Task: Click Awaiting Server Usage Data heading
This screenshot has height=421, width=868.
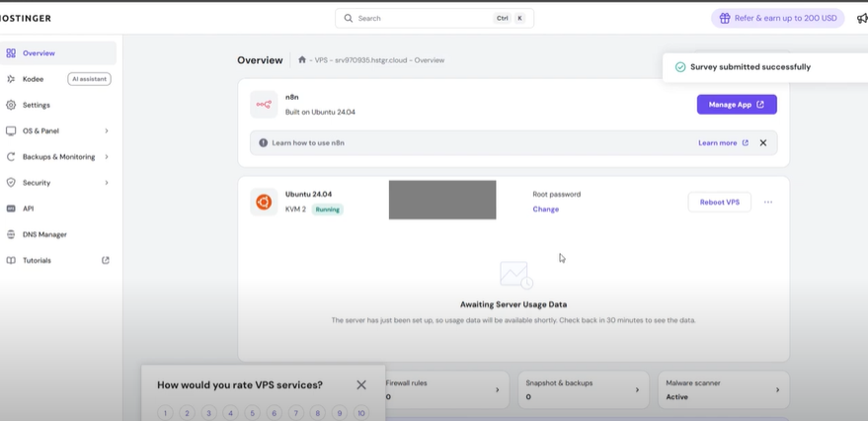Action: [x=513, y=304]
